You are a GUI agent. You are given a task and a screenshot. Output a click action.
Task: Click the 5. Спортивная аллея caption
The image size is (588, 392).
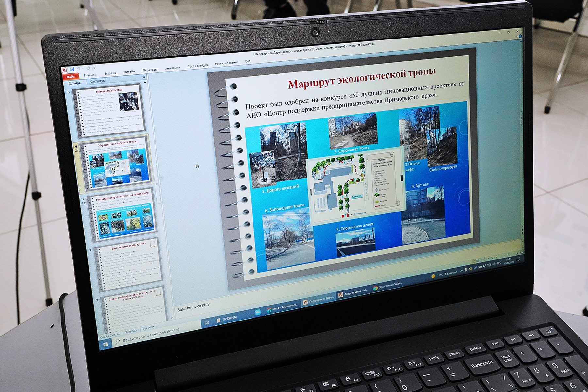click(354, 227)
